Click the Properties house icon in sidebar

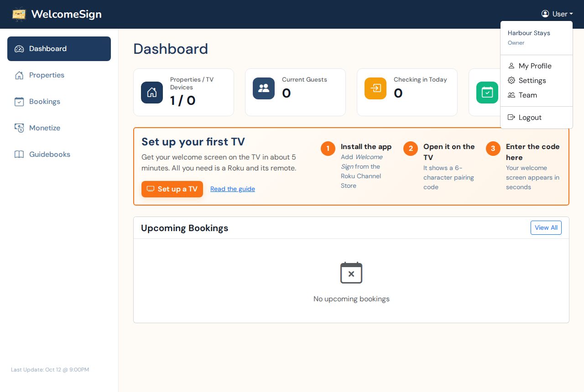coord(19,75)
